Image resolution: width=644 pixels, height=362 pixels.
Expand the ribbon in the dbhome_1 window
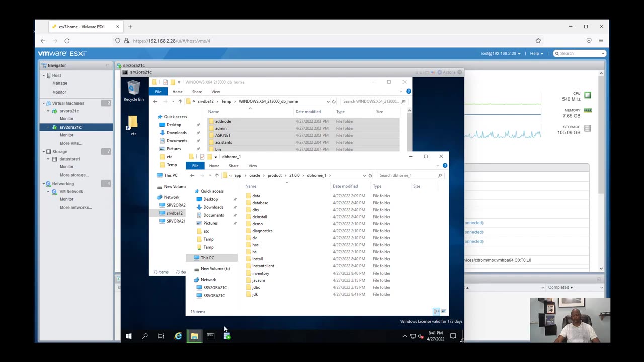pos(439,165)
